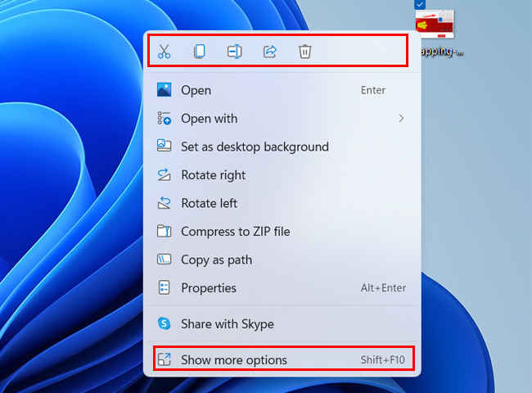Click the Rename icon in context menu
This screenshot has width=532, height=393.
234,52
